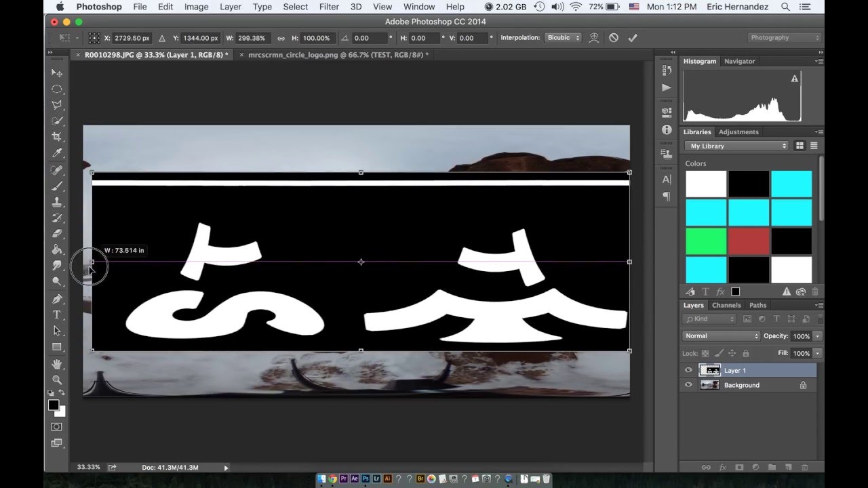Select the Pen tool
The image size is (868, 488).
[x=57, y=299]
